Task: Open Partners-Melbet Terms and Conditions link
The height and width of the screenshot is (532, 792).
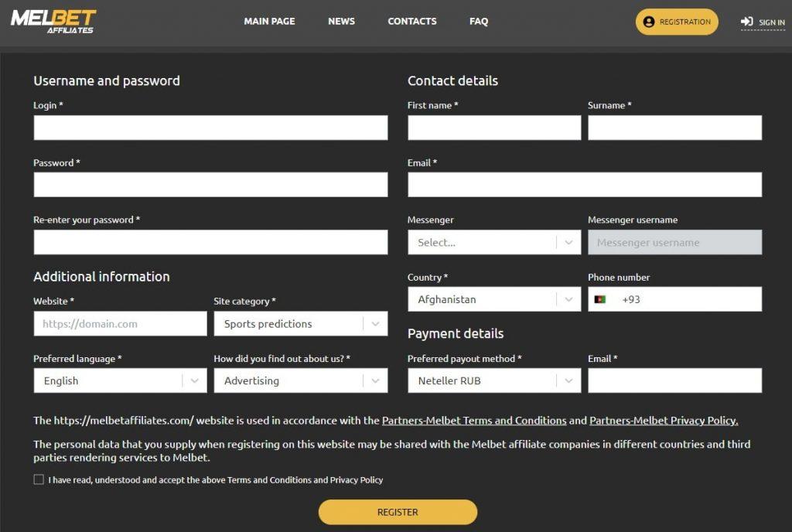Action: click(x=474, y=421)
